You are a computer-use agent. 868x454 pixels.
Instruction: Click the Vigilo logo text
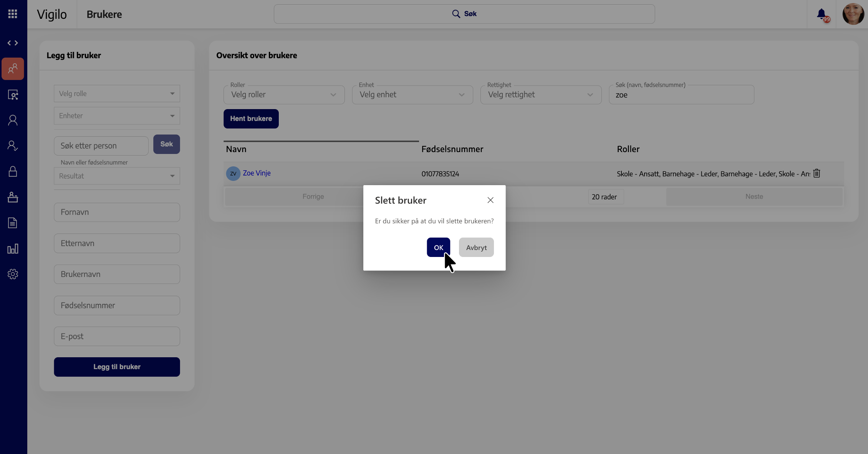tap(52, 15)
